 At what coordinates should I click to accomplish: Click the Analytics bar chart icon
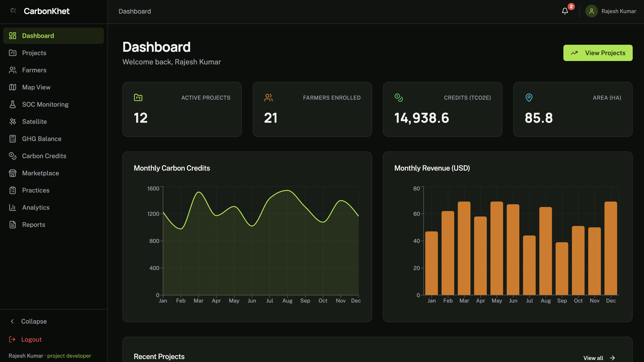(x=12, y=207)
